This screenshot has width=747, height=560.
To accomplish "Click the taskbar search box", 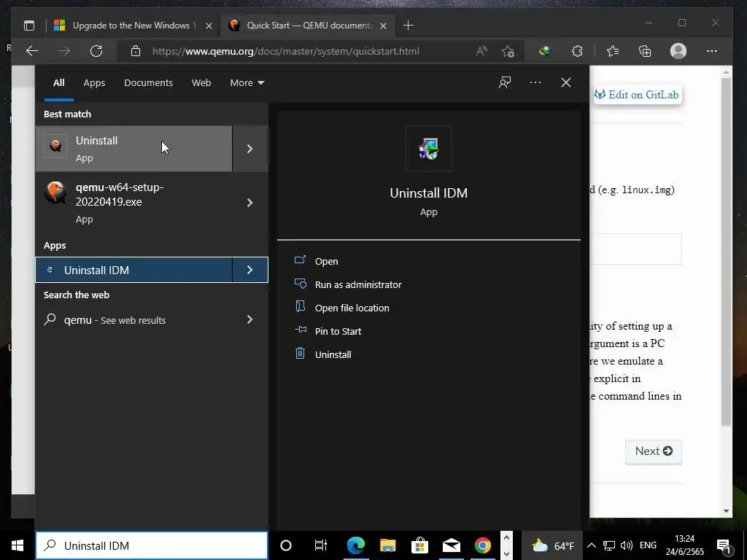I will point(152,545).
